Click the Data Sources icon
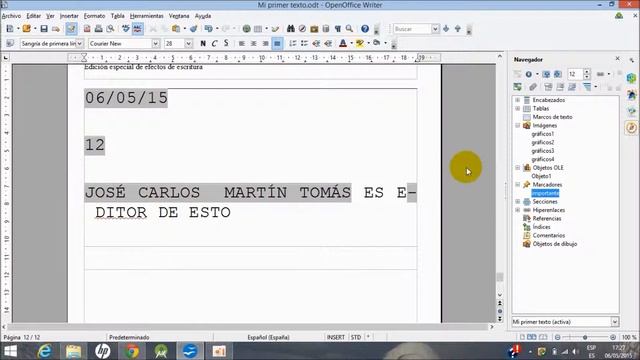 pos(326,29)
